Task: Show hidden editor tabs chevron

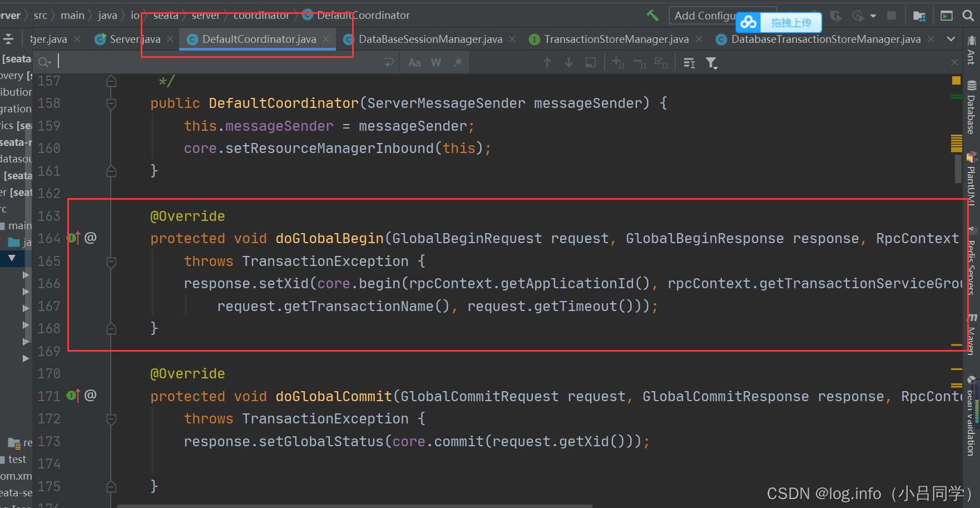Action: (x=951, y=39)
